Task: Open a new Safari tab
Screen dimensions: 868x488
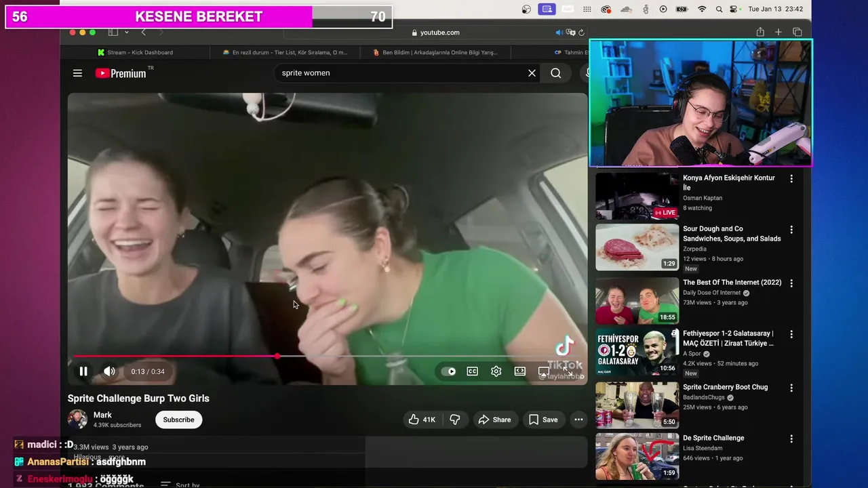Action: (778, 32)
